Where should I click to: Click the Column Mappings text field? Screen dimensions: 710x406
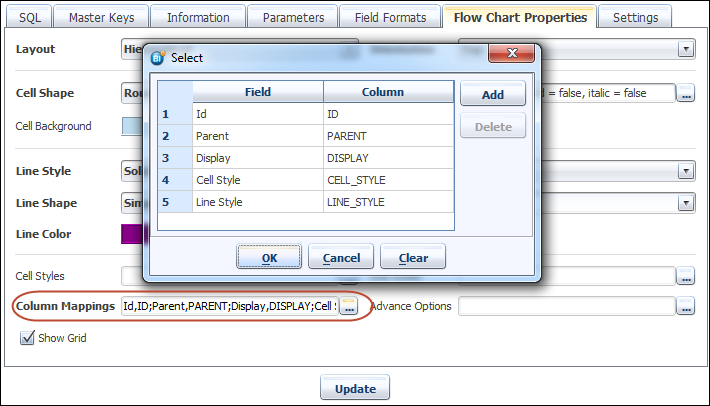[x=228, y=307]
